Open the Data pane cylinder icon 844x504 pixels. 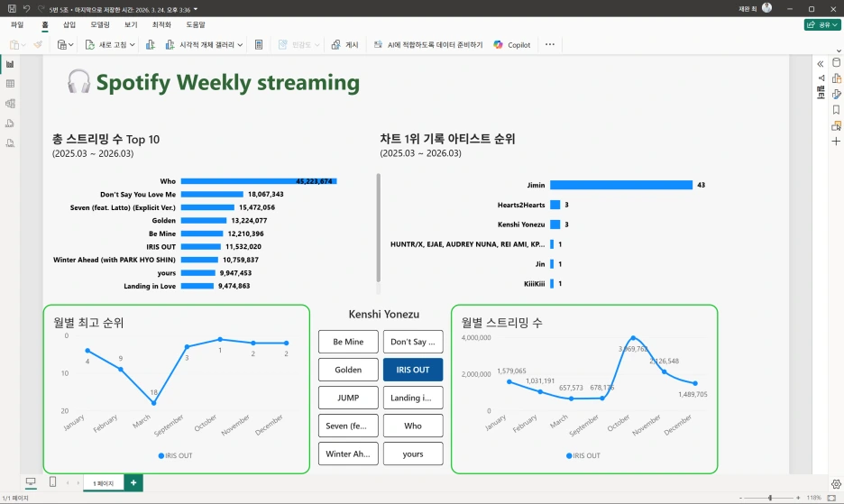pos(836,62)
